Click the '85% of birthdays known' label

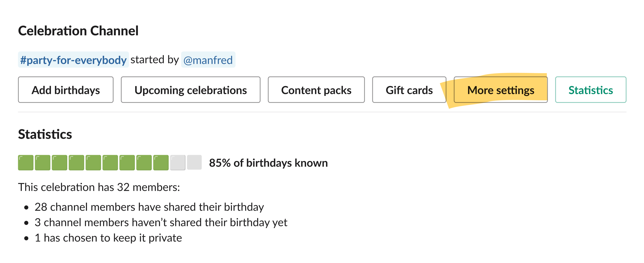(x=268, y=163)
